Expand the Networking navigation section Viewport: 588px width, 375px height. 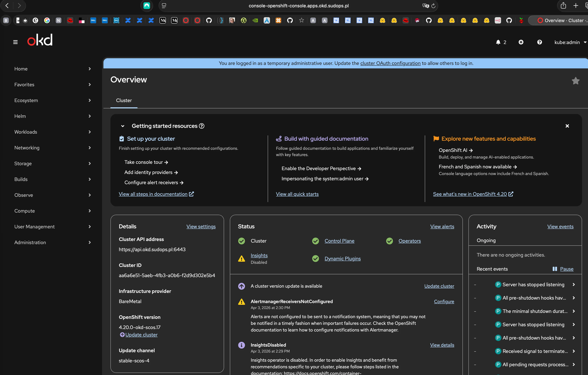point(52,148)
